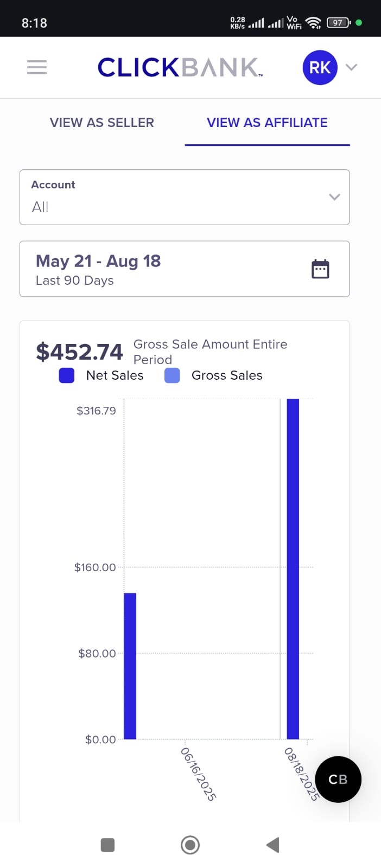Expand the Account dropdown arrow
381x868 pixels.
pyautogui.click(x=334, y=197)
